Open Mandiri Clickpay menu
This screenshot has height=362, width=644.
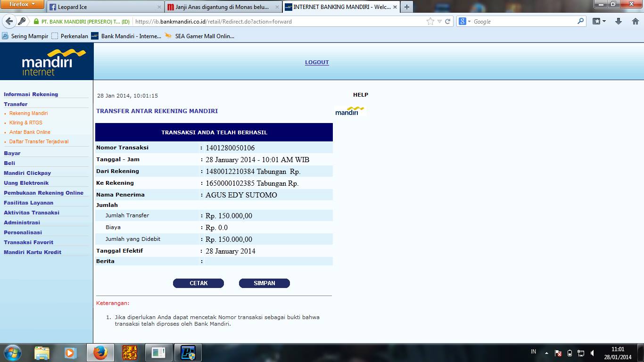tap(27, 173)
